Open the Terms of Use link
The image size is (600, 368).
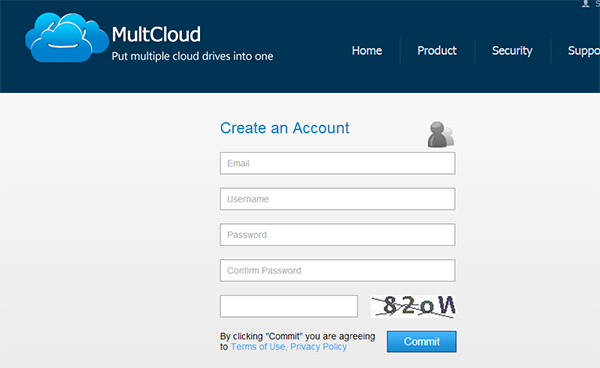pos(258,347)
